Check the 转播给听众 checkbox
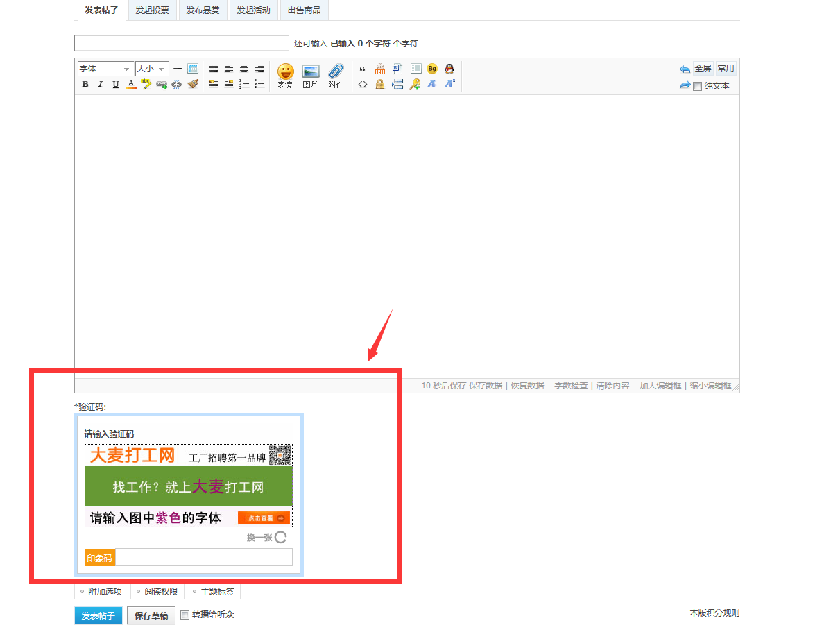 [185, 615]
